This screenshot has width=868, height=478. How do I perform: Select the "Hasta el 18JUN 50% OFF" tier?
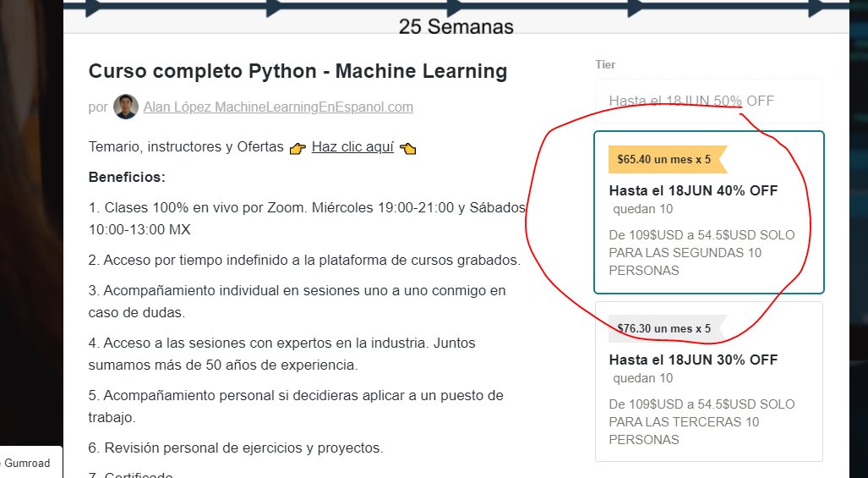(708, 101)
